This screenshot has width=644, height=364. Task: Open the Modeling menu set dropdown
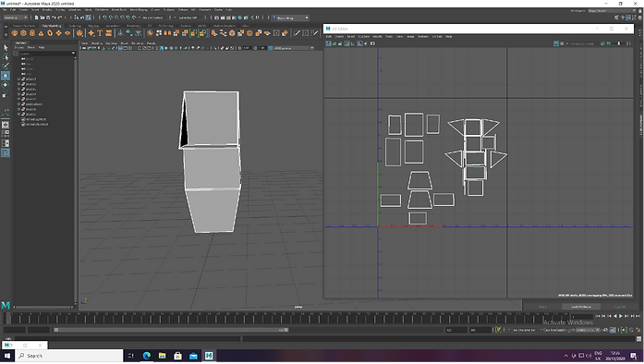(16, 18)
